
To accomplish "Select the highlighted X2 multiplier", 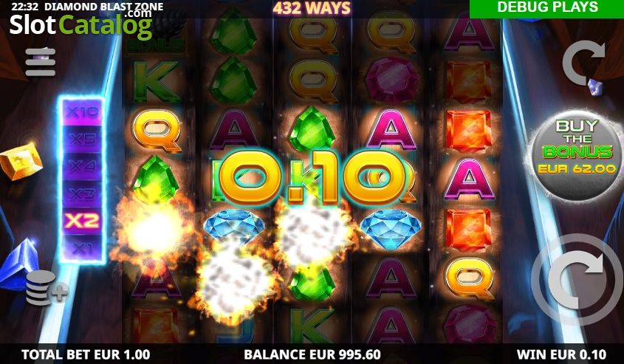I will tap(82, 221).
